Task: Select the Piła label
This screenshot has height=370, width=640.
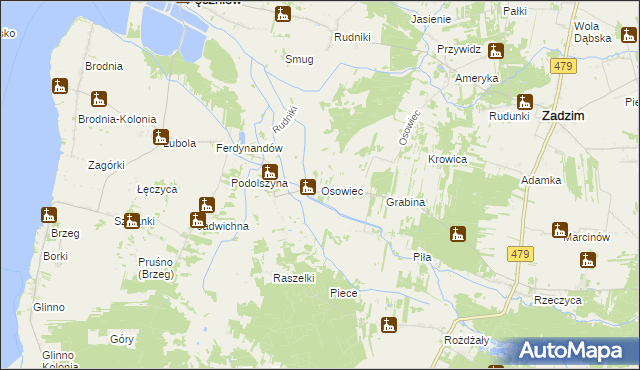Action: coord(422,257)
